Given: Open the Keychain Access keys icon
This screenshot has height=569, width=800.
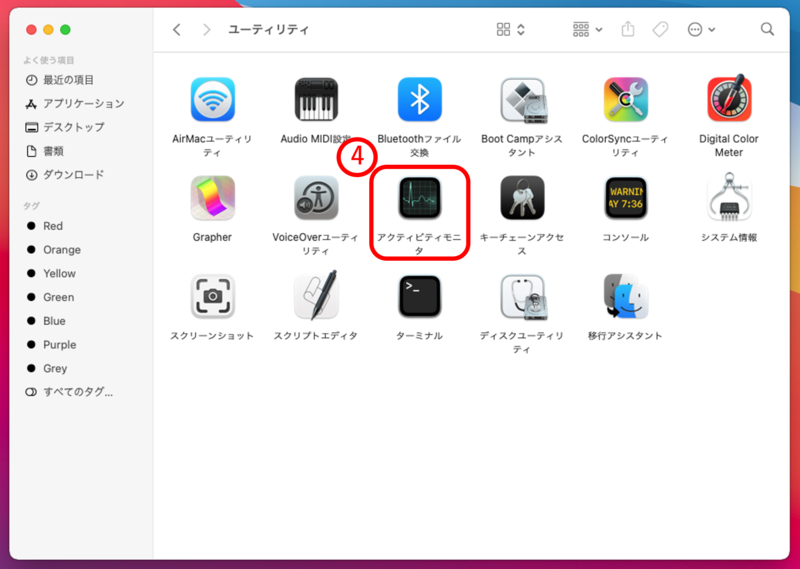Looking at the screenshot, I should pyautogui.click(x=522, y=198).
